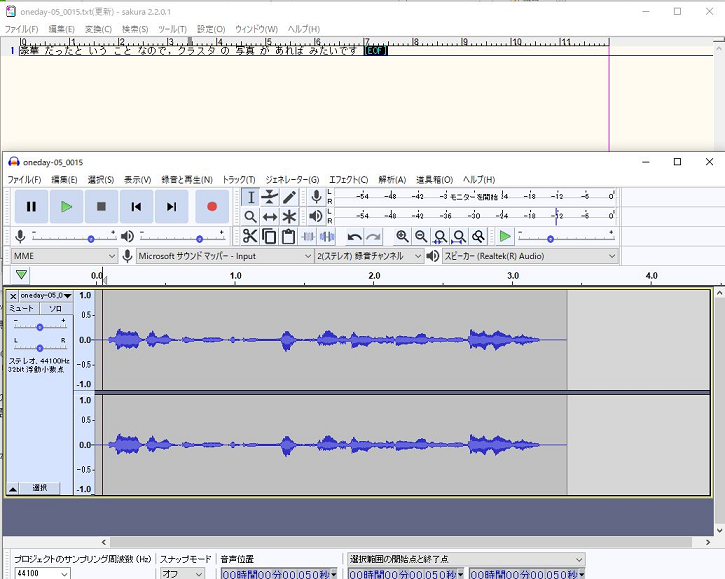The height and width of the screenshot is (579, 725).
Task: Select the Envelope tool
Action: point(269,197)
